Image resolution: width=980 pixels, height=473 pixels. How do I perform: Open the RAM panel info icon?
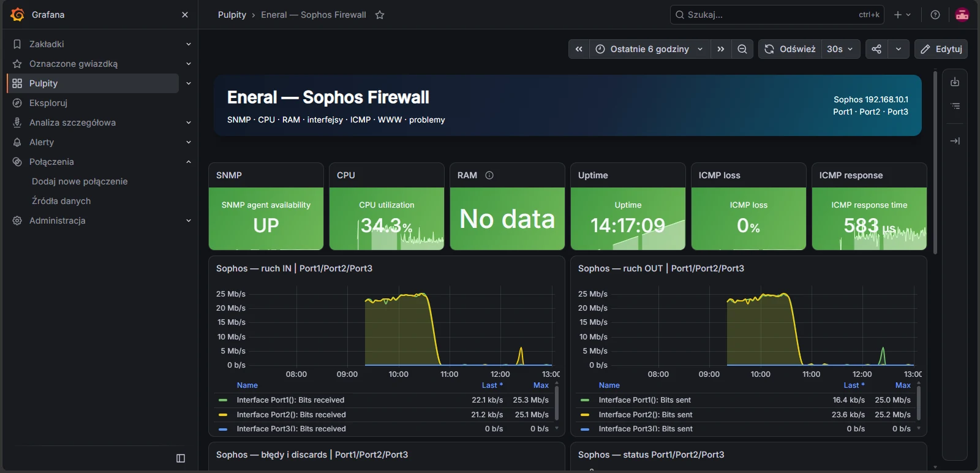click(489, 175)
